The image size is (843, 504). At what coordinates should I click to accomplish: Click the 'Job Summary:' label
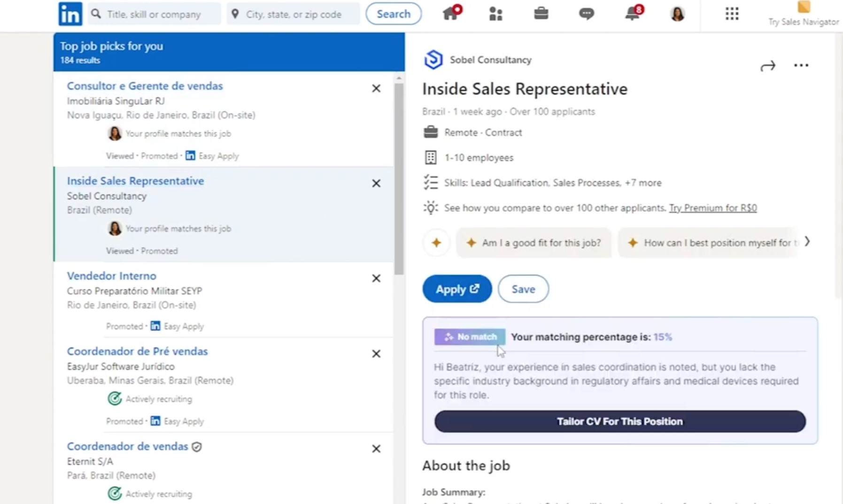coord(454,492)
